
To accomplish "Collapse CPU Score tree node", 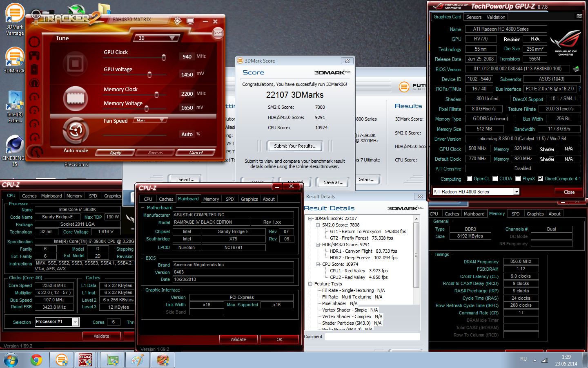I will click(x=318, y=264).
